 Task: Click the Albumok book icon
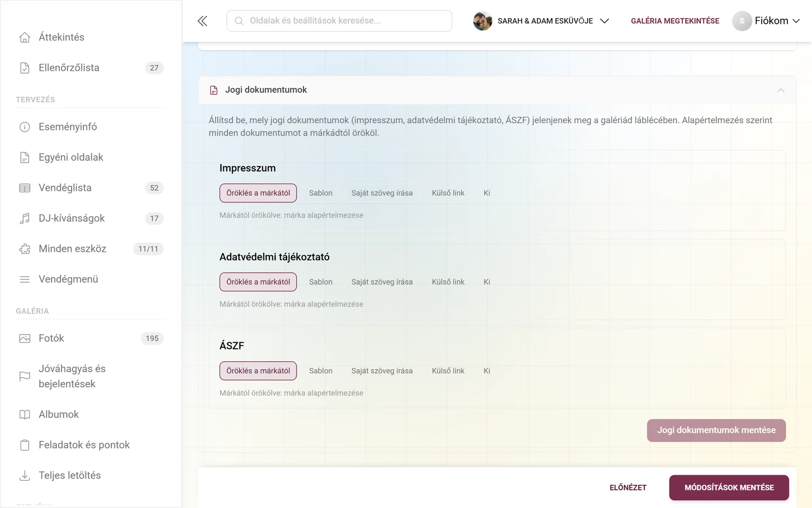click(x=25, y=415)
